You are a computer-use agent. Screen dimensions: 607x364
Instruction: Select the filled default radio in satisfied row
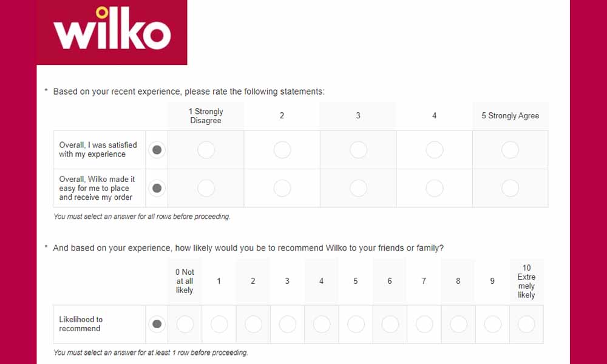tap(157, 150)
